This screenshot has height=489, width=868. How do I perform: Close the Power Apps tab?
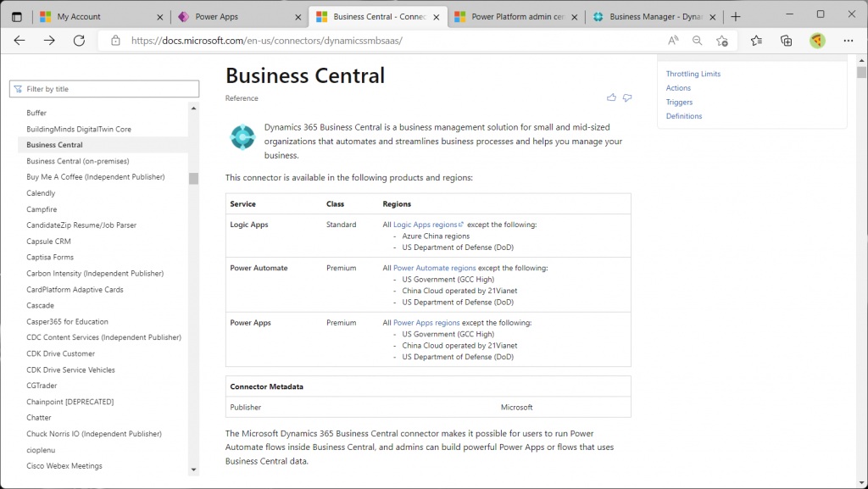pyautogui.click(x=298, y=17)
